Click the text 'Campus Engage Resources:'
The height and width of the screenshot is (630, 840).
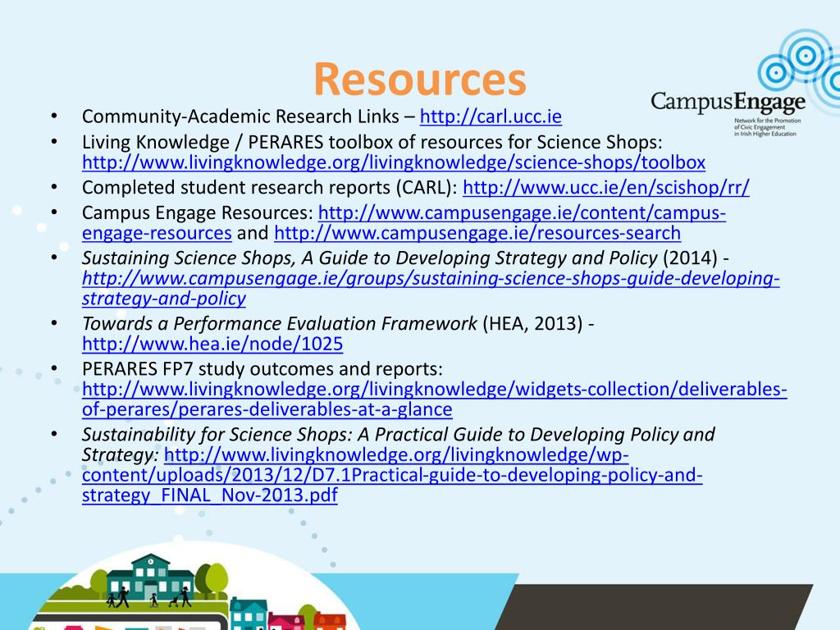(198, 212)
